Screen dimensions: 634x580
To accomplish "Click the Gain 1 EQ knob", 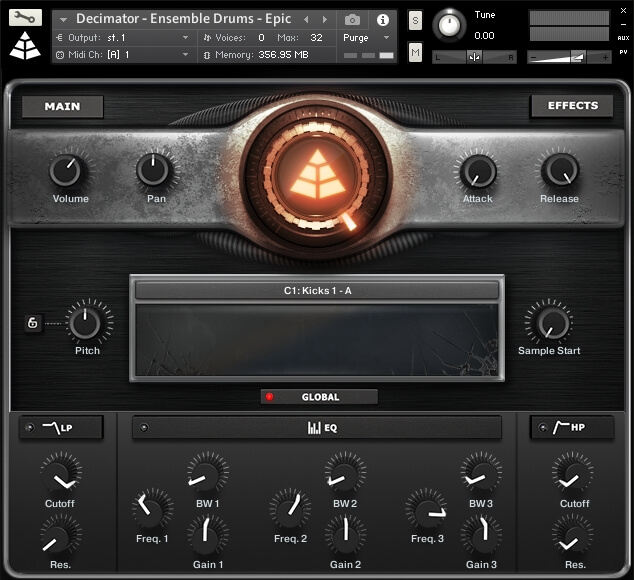I will coord(207,534).
